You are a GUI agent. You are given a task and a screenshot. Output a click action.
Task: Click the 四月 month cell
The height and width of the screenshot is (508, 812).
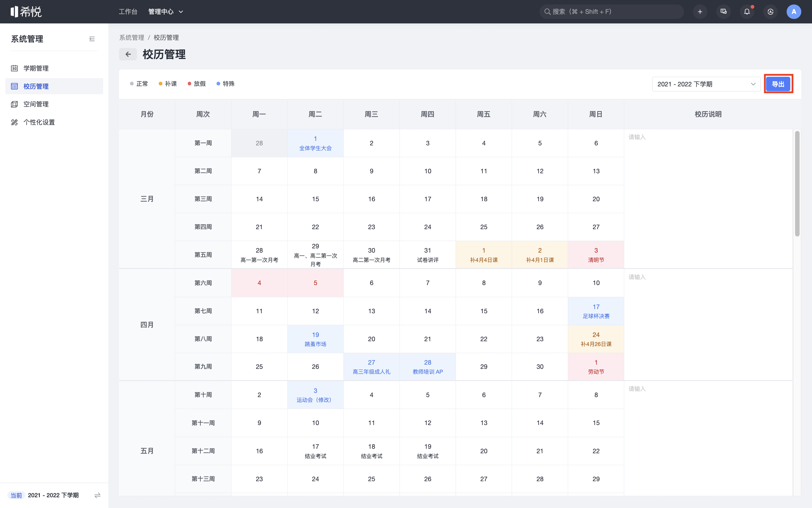[147, 325]
